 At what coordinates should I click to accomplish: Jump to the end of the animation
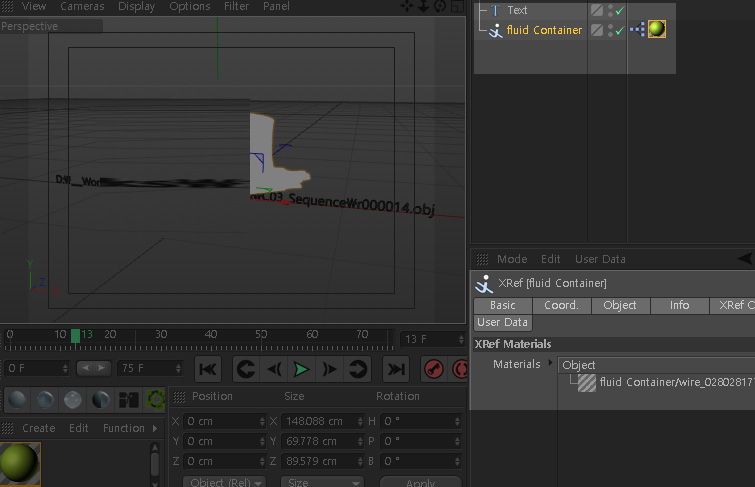click(397, 369)
